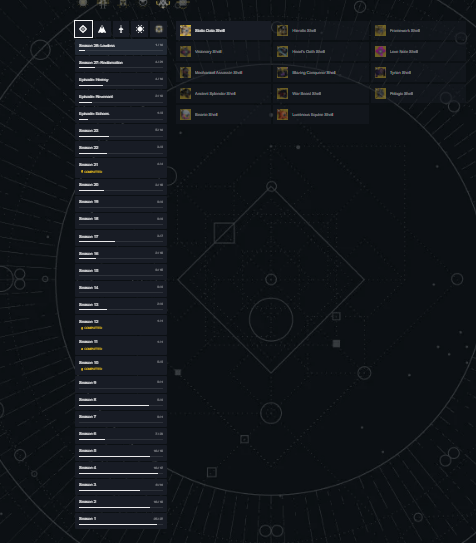Select the orange Luminous shell icon
The image size is (476, 543).
[282, 115]
